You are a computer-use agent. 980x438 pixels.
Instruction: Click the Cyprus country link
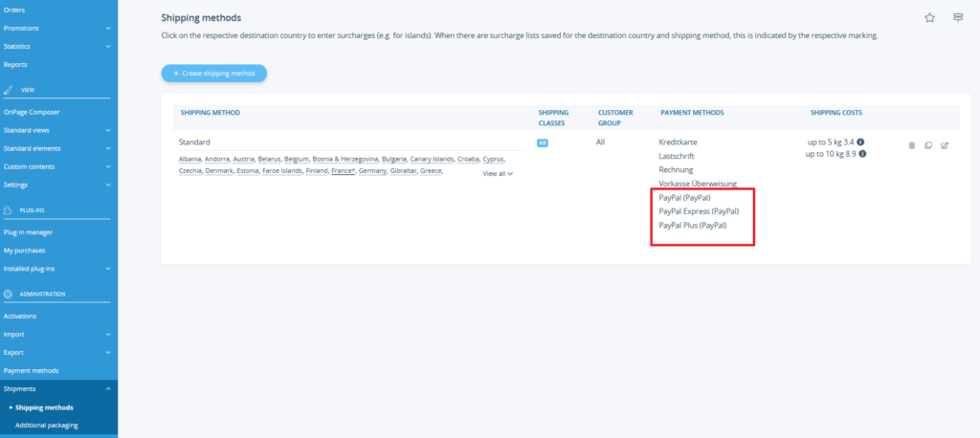point(494,160)
